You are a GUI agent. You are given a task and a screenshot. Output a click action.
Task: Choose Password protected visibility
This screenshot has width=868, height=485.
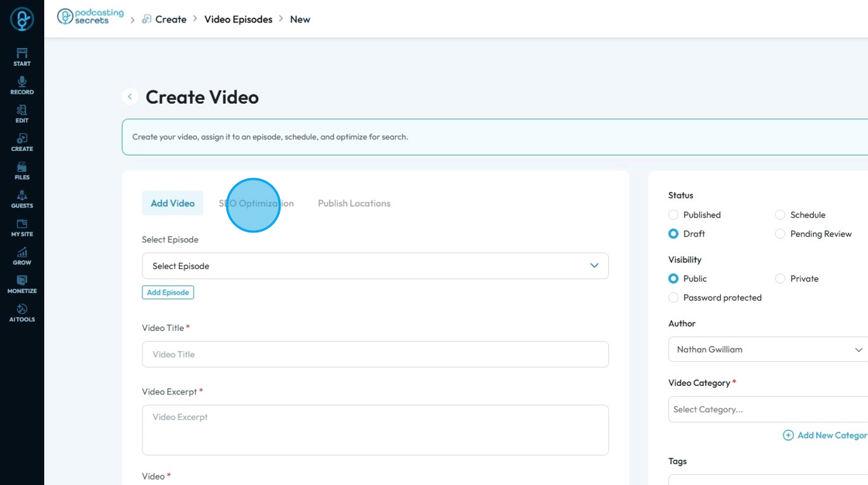[673, 298]
